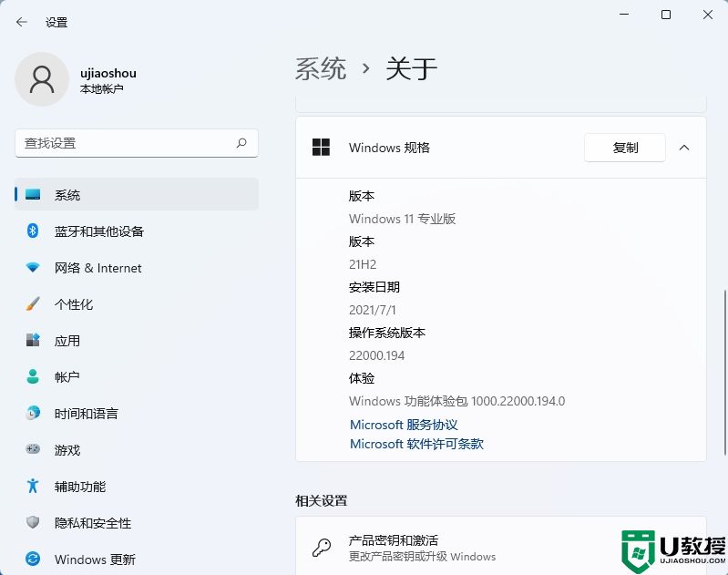The image size is (728, 575).
Task: Click 更改产品密钥或升级 Windows description
Action: point(422,557)
